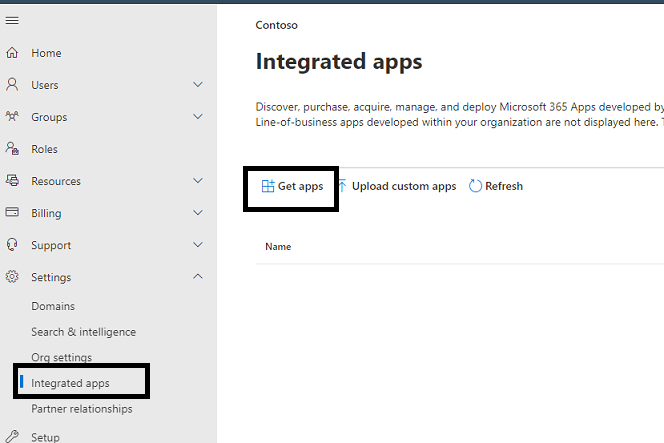Click the Billing card icon
Screen dimensions: 664x443
[12, 212]
